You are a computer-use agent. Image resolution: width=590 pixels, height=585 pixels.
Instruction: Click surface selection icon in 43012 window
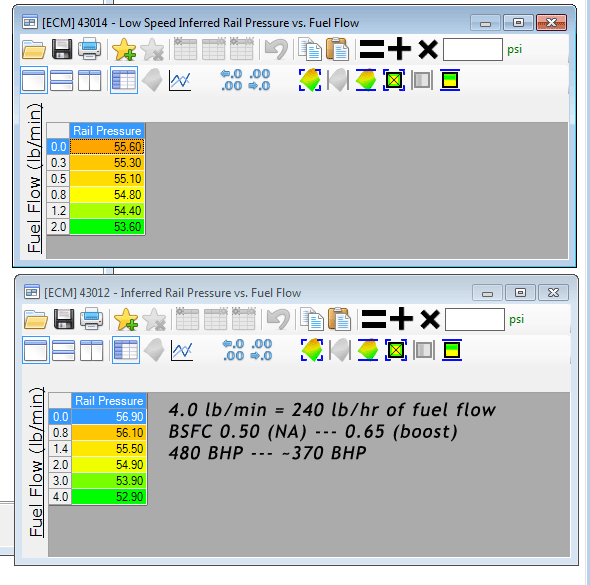point(312,350)
